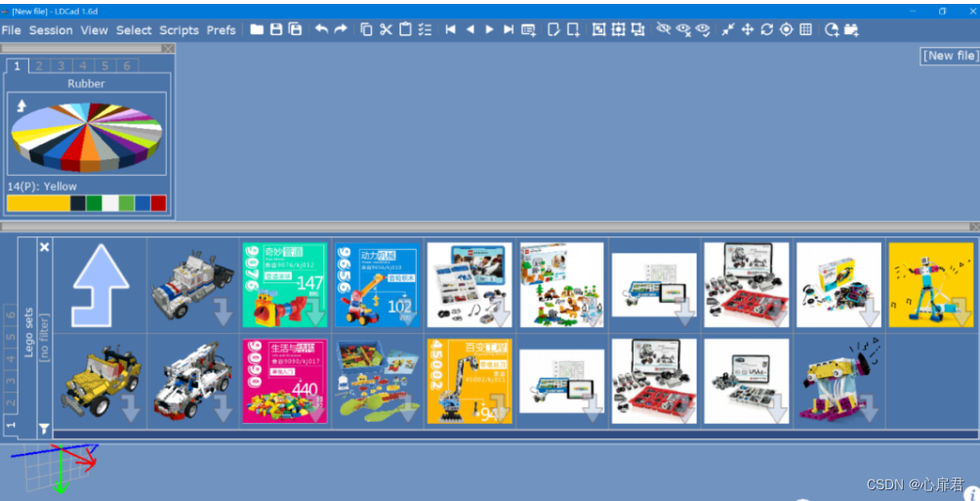Select the circular-arrows rotate tool

[x=767, y=29]
